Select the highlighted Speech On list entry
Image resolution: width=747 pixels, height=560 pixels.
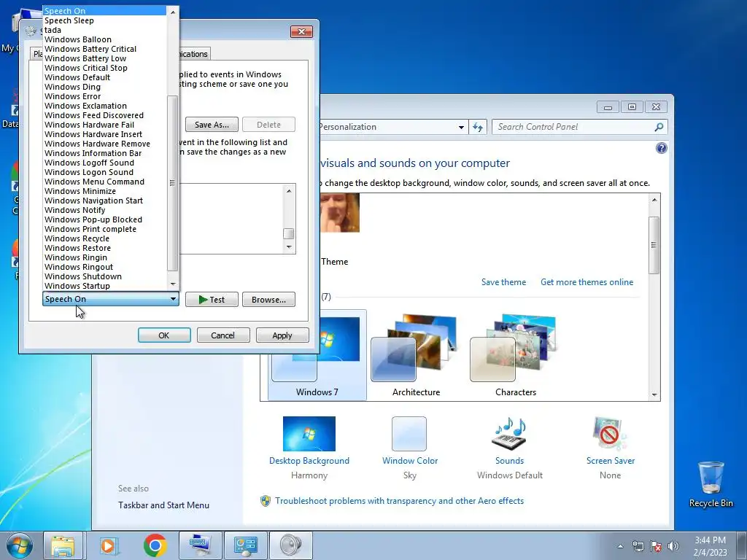105,11
